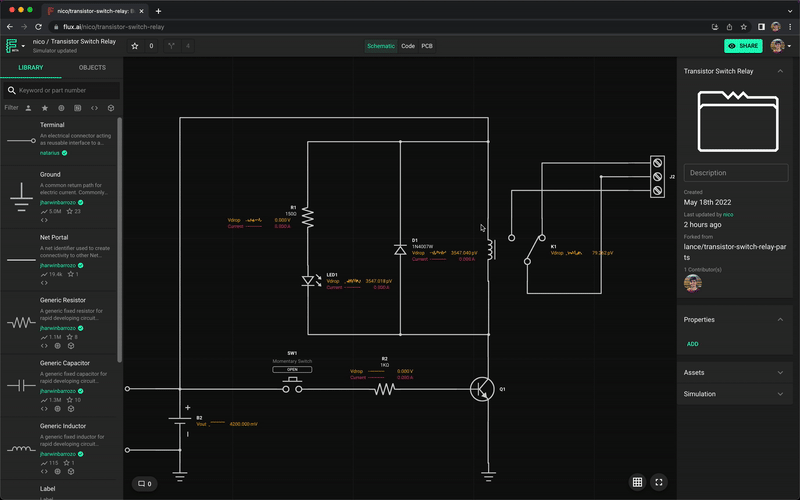800x500 pixels.
Task: Select the Generic Capacitor library part
Action: tap(59, 385)
